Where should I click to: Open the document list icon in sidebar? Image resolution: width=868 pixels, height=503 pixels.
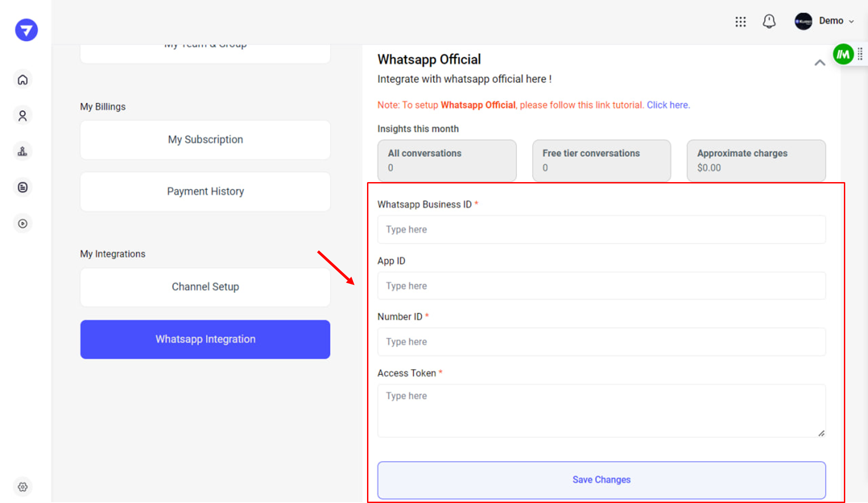23,187
